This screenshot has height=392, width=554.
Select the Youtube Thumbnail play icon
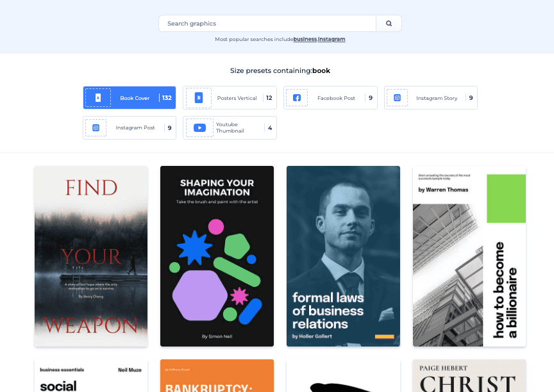(199, 127)
